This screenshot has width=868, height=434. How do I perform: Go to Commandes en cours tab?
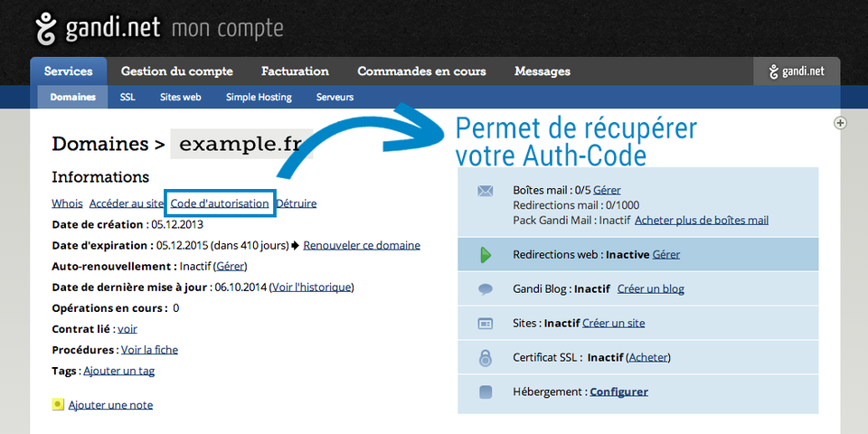(x=422, y=71)
